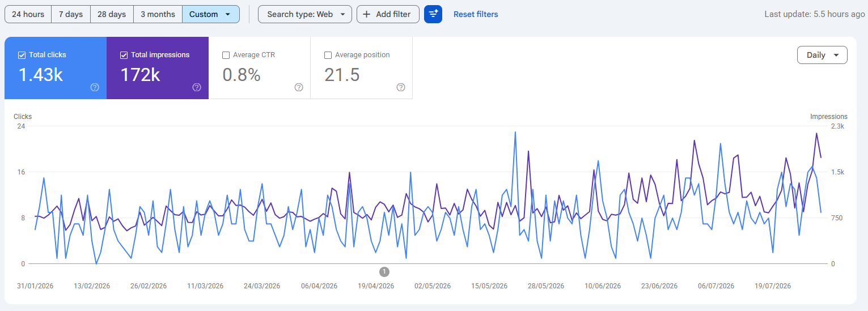Click the Add filter button
868x311 pixels.
[x=388, y=14]
